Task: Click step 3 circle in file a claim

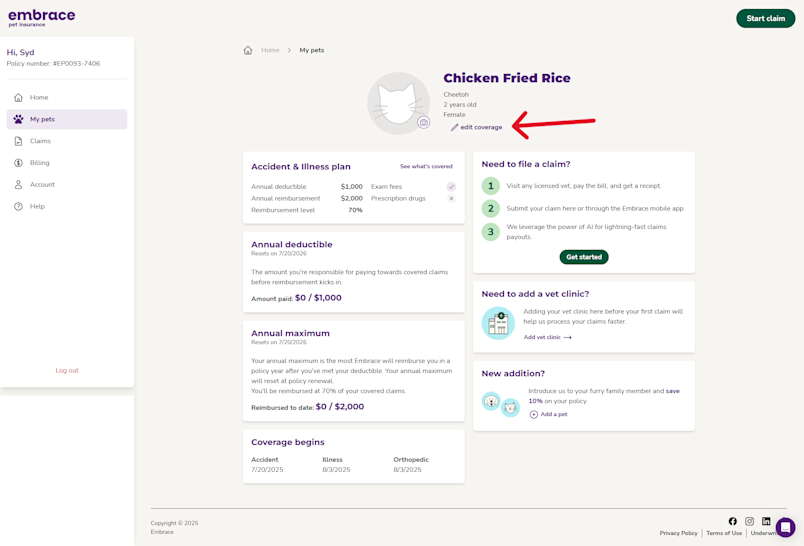Action: [491, 232]
